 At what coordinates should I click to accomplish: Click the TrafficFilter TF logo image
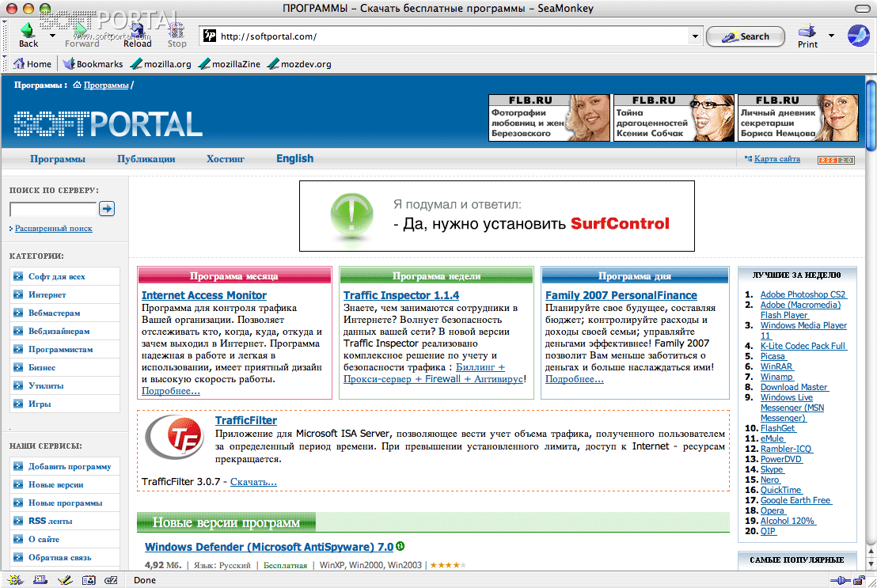174,437
